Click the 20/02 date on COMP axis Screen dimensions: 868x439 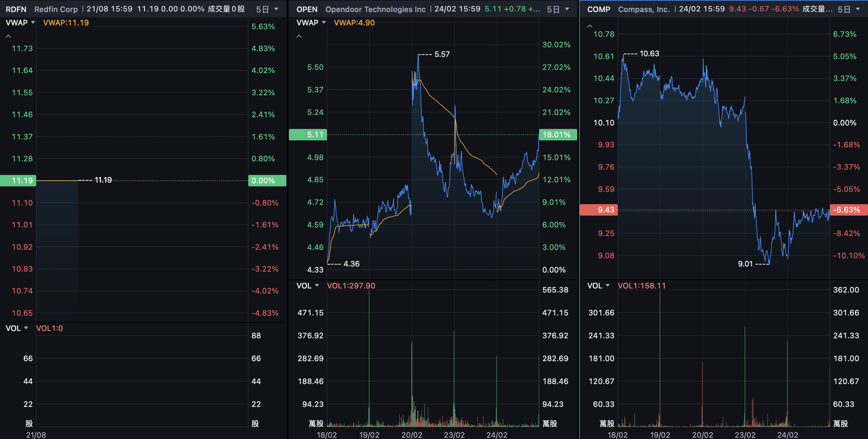click(x=702, y=435)
